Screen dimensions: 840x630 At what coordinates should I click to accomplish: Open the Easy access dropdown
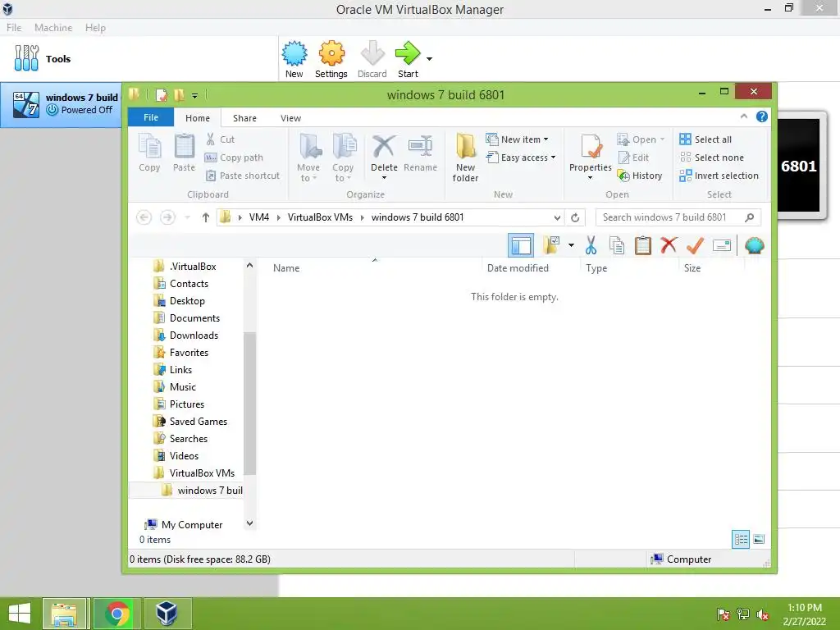point(521,157)
